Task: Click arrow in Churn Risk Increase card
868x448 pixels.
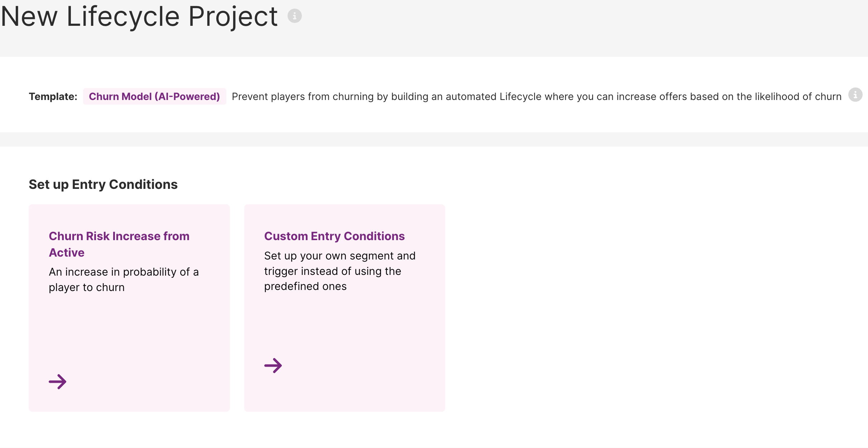Action: [x=58, y=382]
